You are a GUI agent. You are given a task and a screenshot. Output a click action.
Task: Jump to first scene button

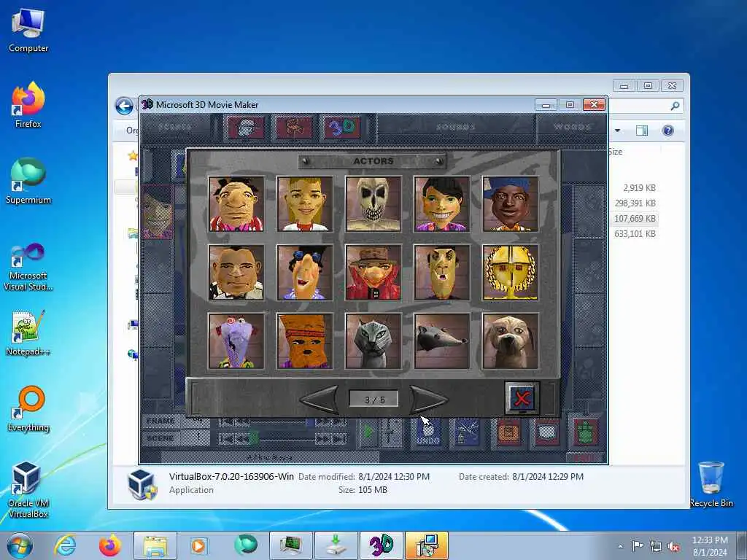tap(226, 438)
